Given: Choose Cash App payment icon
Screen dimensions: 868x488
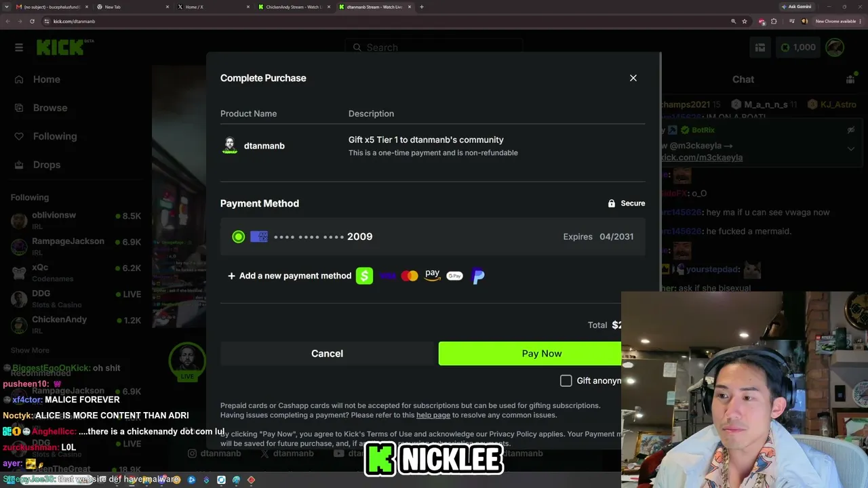Looking at the screenshot, I should pos(364,276).
